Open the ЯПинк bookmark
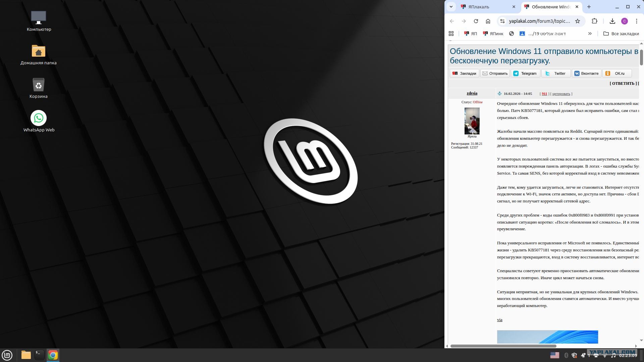The width and height of the screenshot is (644, 362). point(493,34)
